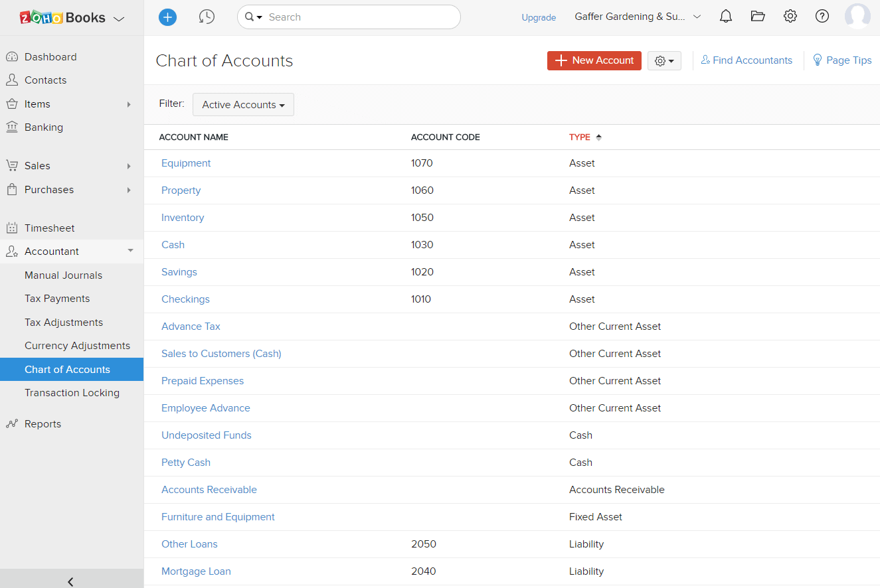The width and height of the screenshot is (880, 588).
Task: Open the Inventory account
Action: click(183, 218)
